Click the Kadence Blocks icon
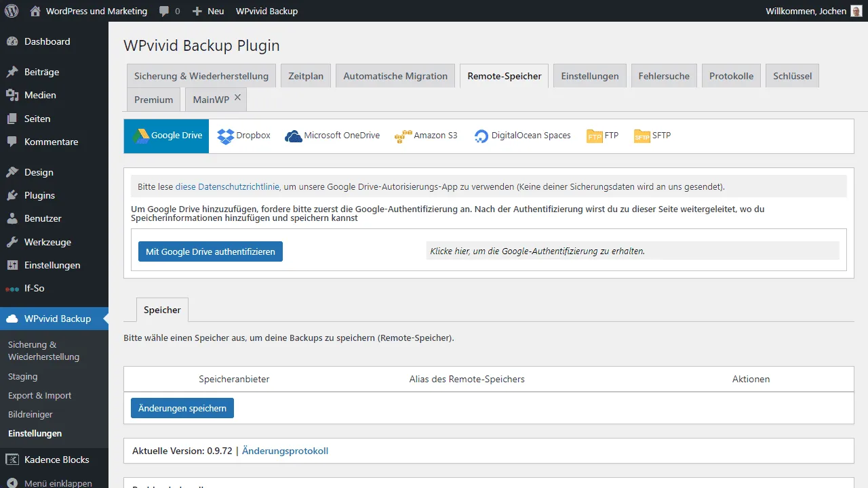This screenshot has height=488, width=868. pos(12,460)
